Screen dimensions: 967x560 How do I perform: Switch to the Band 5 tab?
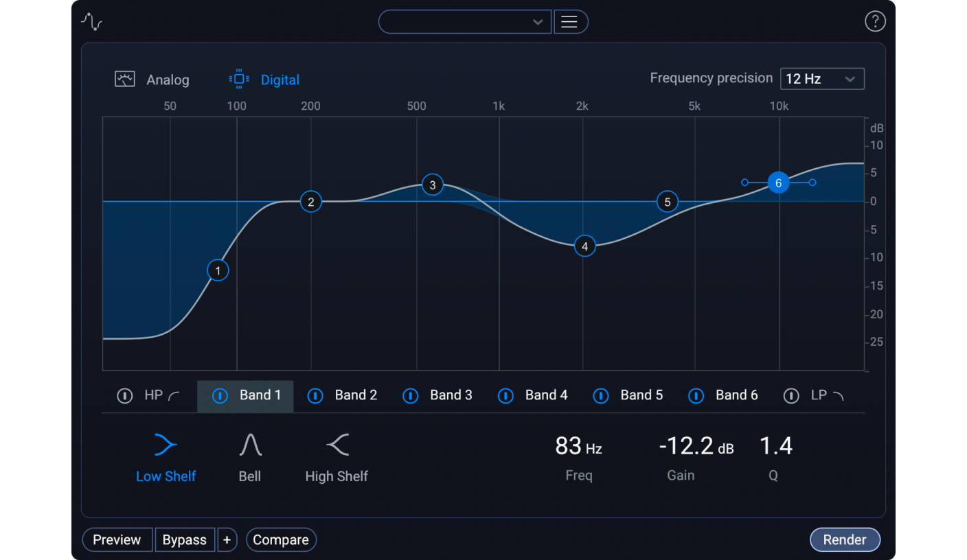pos(641,395)
